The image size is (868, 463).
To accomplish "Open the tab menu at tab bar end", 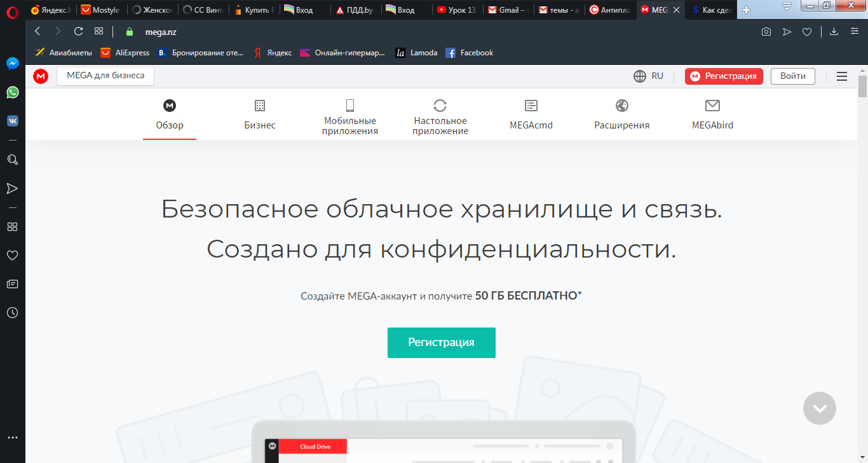I will (x=787, y=8).
